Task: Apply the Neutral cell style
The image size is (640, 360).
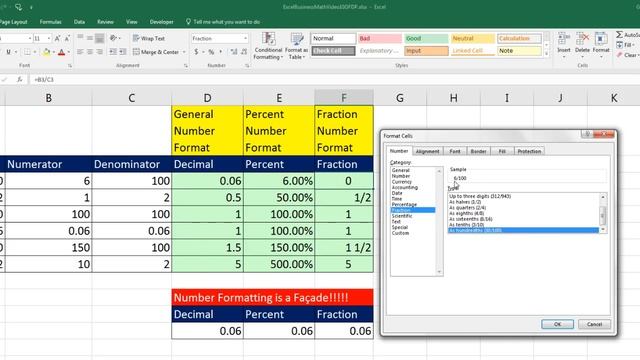Action: 473,38
